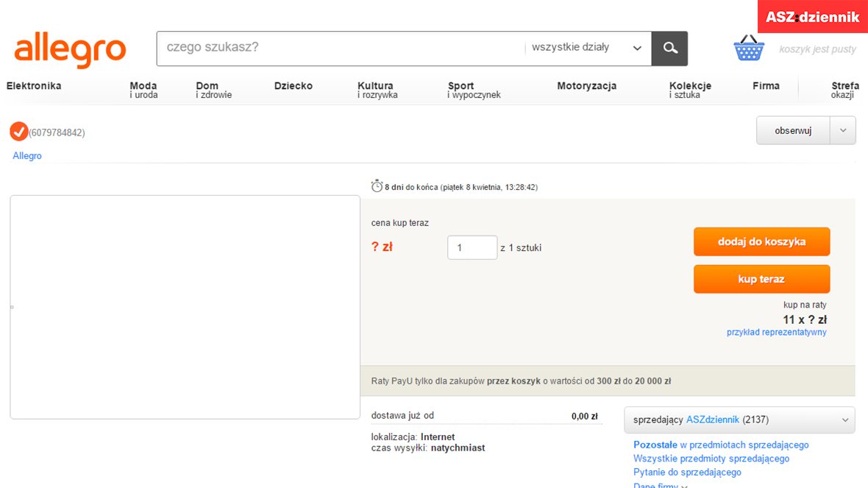
Task: Follow the 'Allegro' breadcrumb link
Action: pos(27,155)
